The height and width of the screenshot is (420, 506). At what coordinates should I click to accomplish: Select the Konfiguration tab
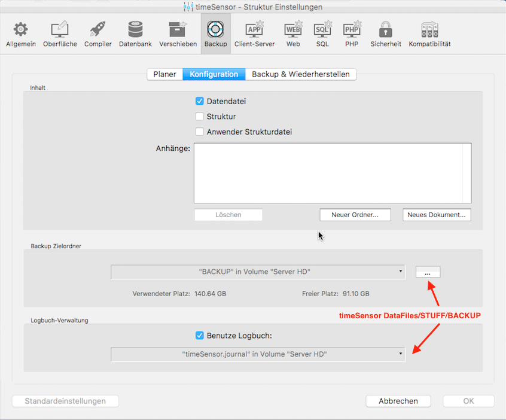point(214,74)
